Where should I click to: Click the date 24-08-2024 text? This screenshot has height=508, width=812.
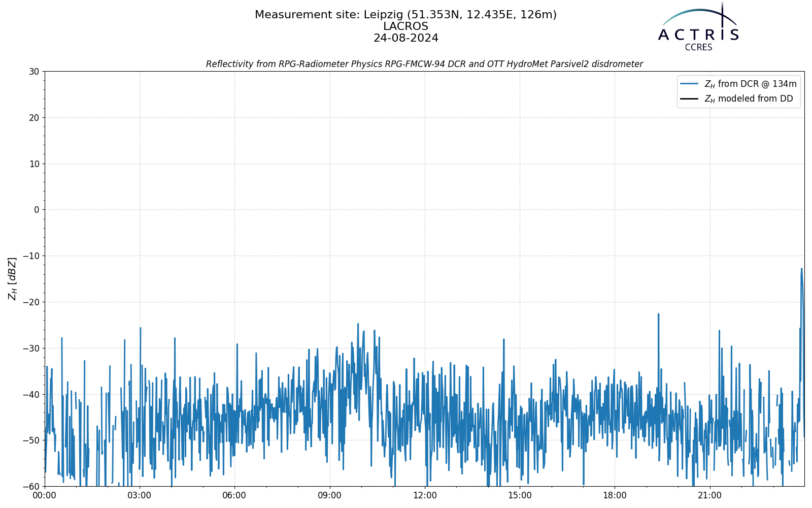pyautogui.click(x=405, y=38)
